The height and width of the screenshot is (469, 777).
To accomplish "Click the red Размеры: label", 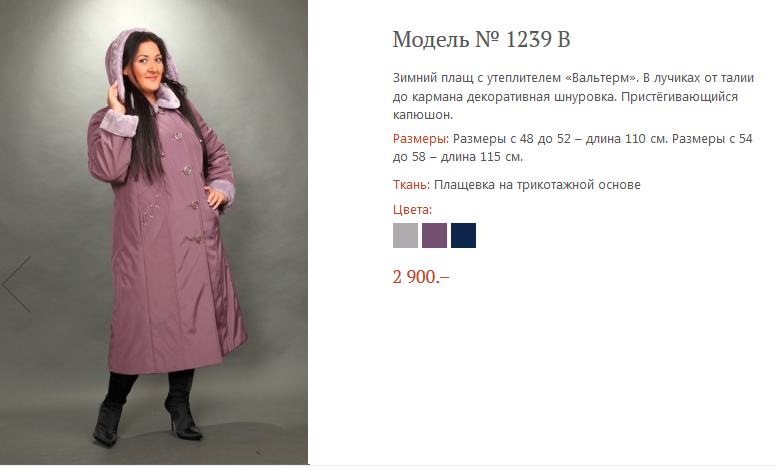I will tap(421, 139).
